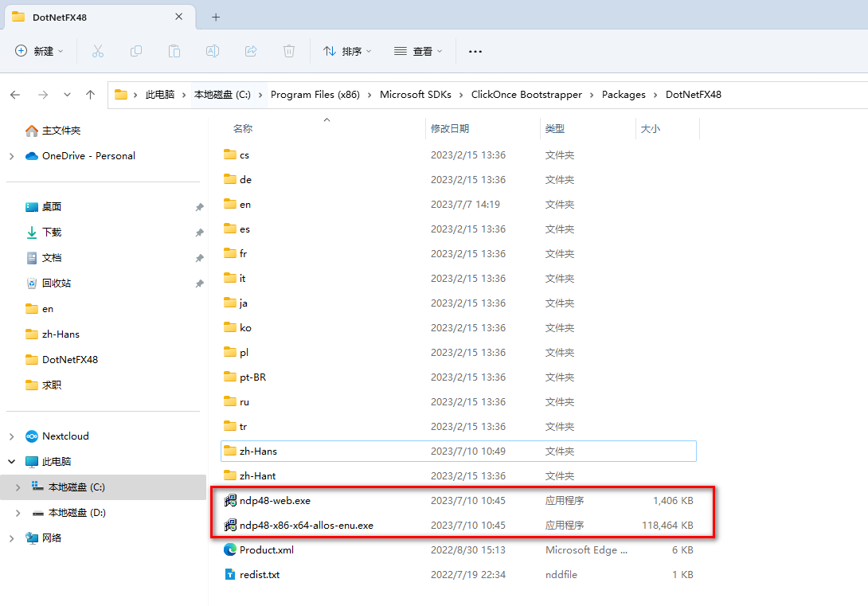The image size is (868, 606).
Task: Close the DotNetFX48 tab
Action: [179, 17]
